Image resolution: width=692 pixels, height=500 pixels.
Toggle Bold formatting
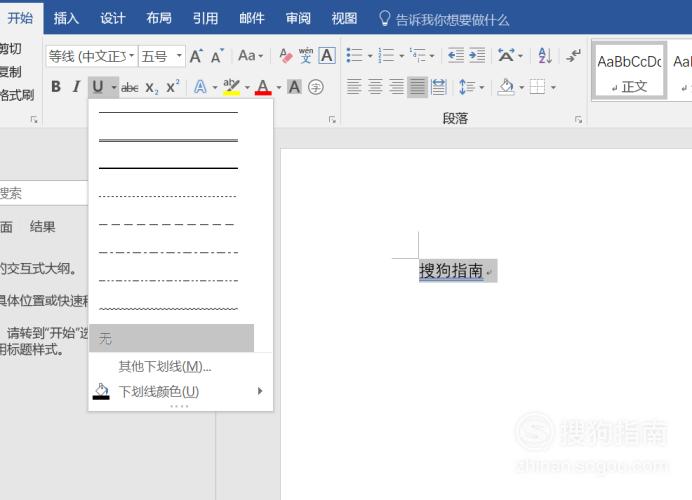(x=56, y=87)
